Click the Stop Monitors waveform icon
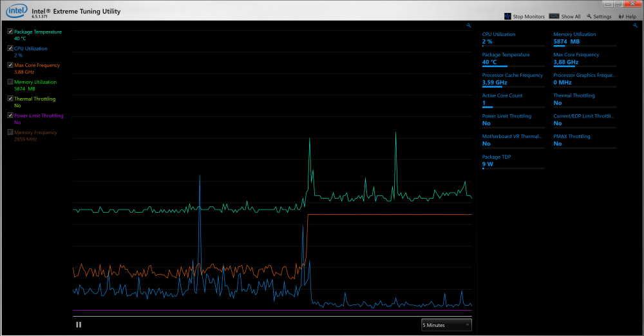The width and height of the screenshot is (644, 336). pos(509,16)
